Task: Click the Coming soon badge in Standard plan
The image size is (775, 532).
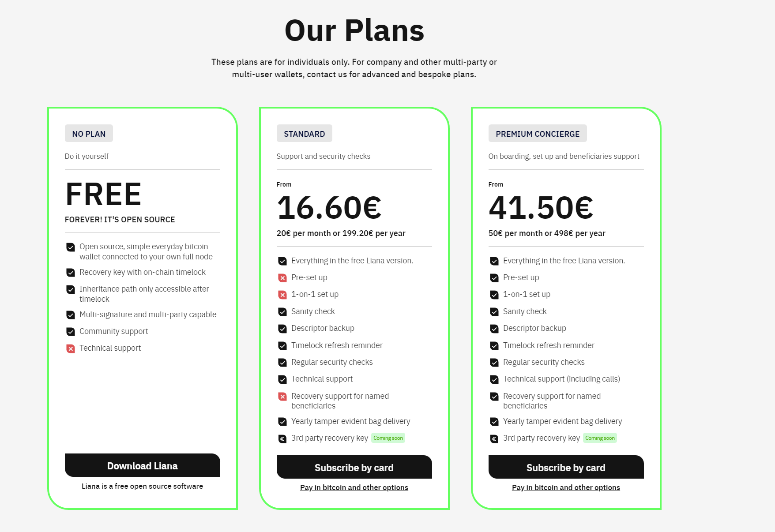Action: [x=388, y=438]
